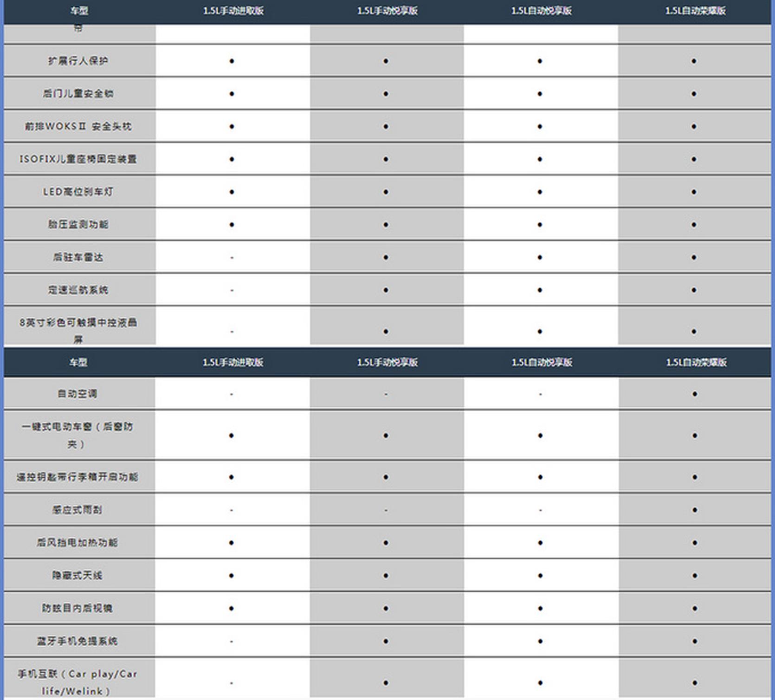Click the 胎压监测功能 dot under 1.5L手动进取版

tap(232, 225)
